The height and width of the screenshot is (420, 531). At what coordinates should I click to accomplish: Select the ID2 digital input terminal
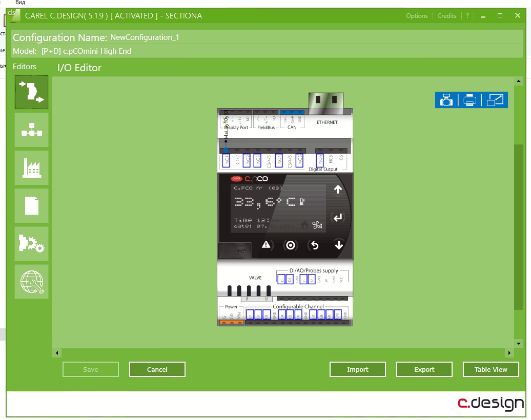pos(290,279)
